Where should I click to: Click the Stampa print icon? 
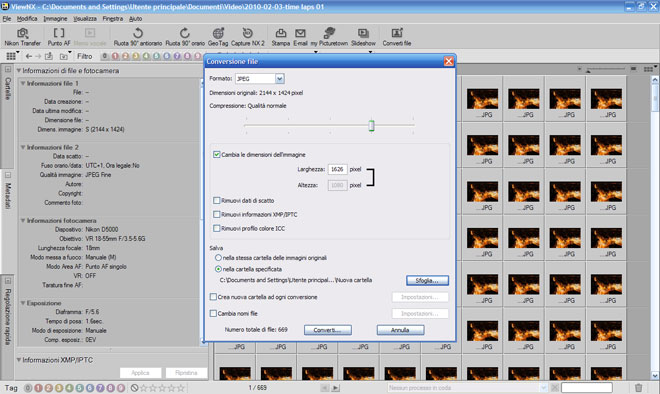coord(281,37)
